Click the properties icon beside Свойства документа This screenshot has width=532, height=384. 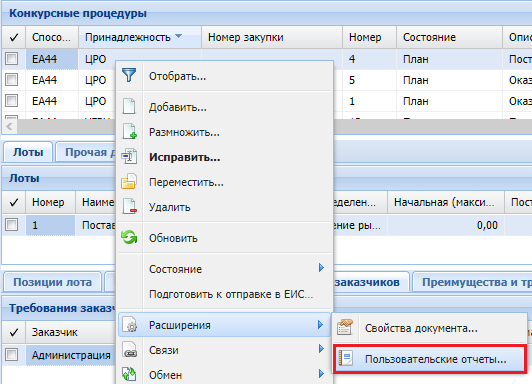[345, 328]
